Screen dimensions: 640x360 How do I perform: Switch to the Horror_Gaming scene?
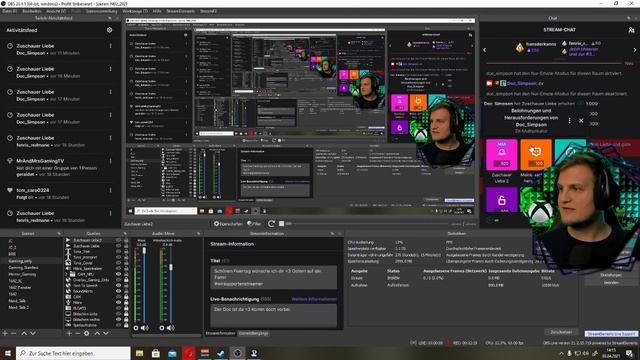point(22,274)
